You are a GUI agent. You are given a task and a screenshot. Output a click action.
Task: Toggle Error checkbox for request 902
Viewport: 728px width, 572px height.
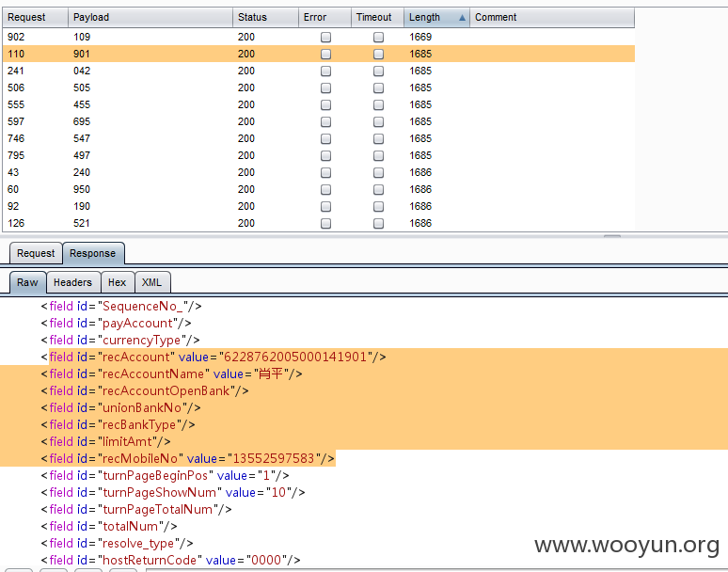click(x=326, y=37)
